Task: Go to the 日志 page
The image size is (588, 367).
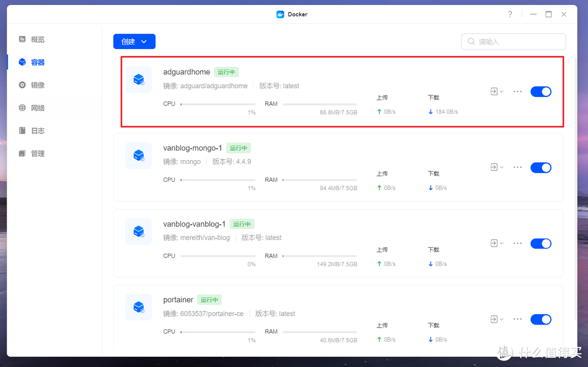Action: click(x=38, y=131)
